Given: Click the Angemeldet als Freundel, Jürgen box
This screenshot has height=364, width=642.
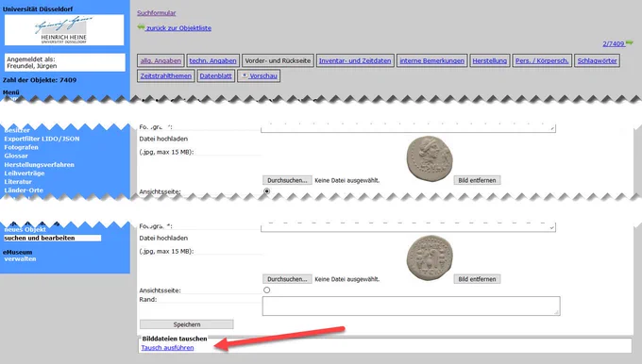Looking at the screenshot, I should [x=65, y=62].
